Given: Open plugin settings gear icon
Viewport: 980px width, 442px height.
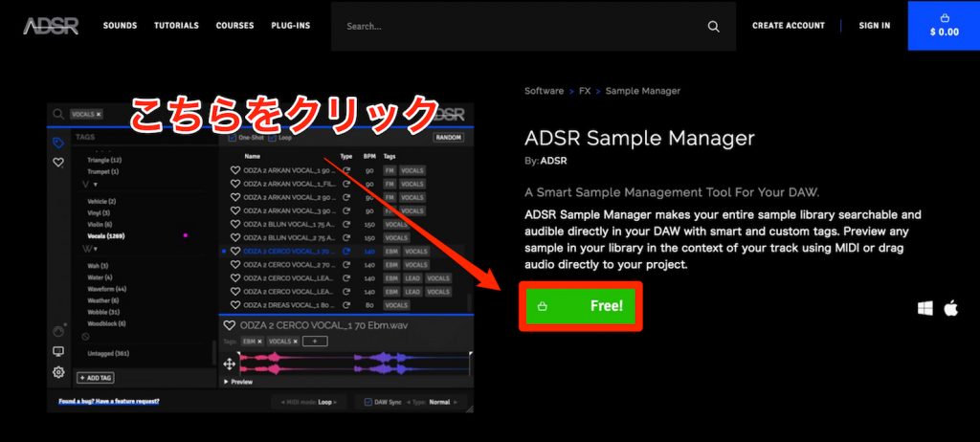Looking at the screenshot, I should [58, 372].
